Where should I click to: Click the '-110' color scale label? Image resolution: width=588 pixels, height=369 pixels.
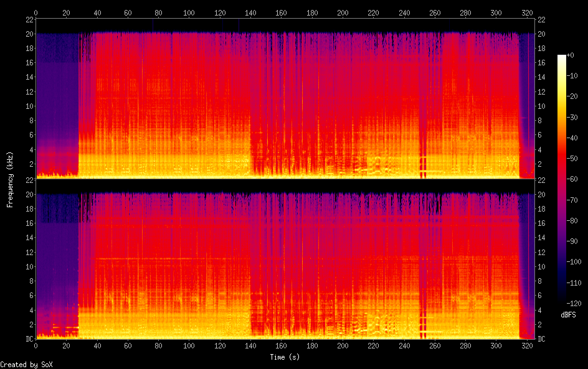(x=574, y=283)
